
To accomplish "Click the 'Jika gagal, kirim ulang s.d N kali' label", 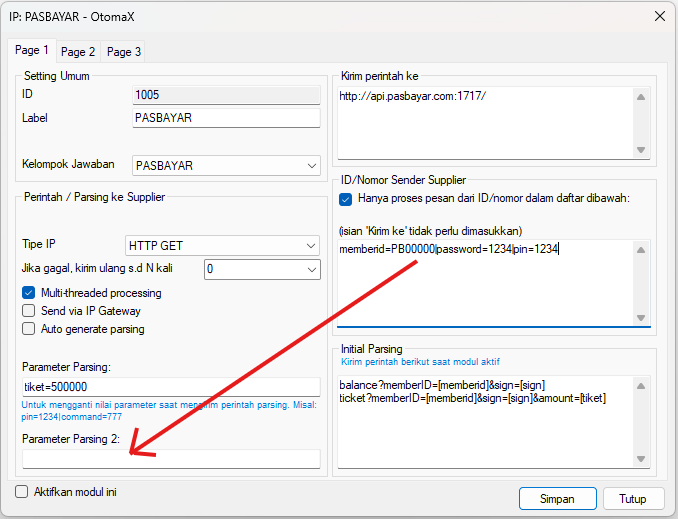I will coord(97,268).
